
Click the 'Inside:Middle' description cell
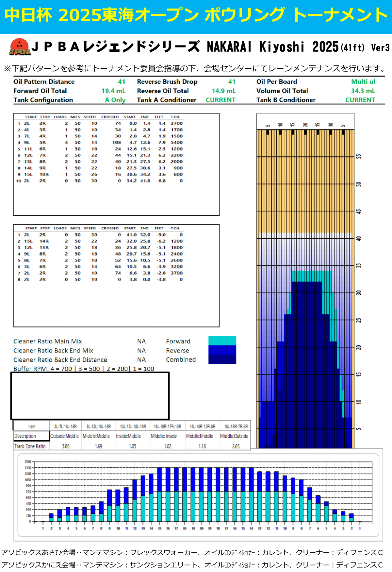pos(129,436)
